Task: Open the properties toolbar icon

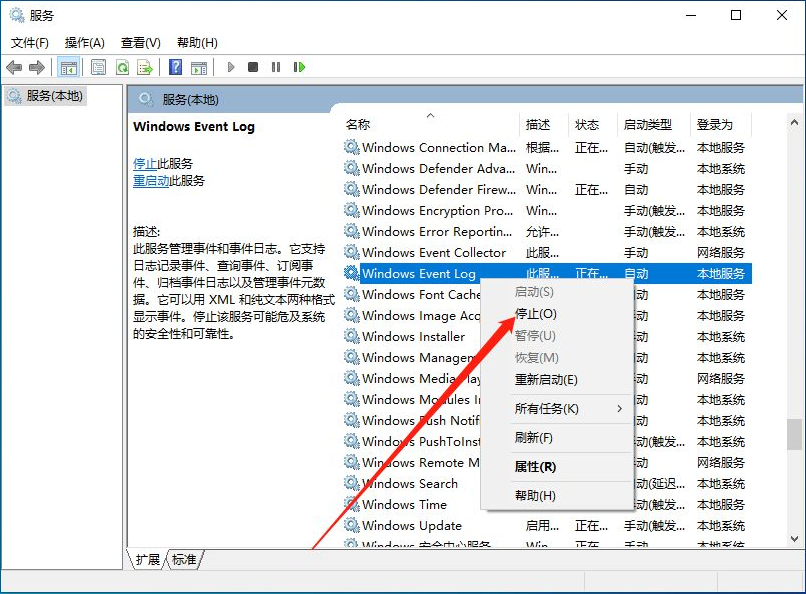Action: pyautogui.click(x=97, y=67)
